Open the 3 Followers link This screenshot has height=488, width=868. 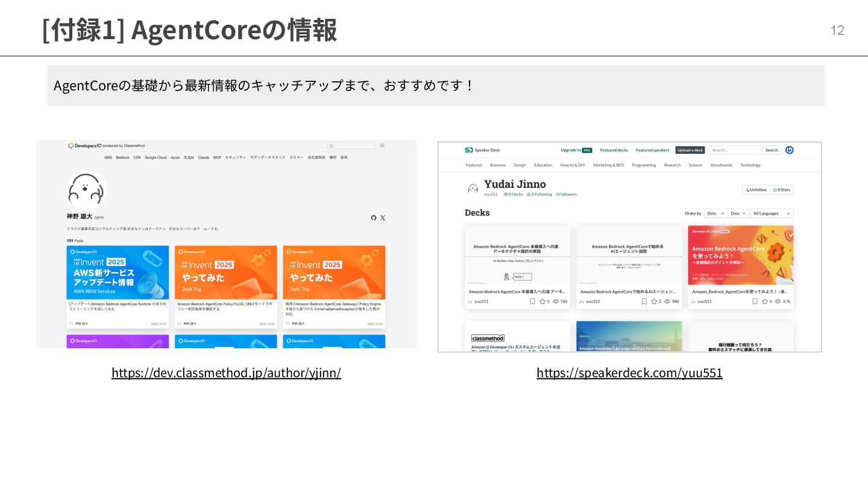[x=566, y=195]
